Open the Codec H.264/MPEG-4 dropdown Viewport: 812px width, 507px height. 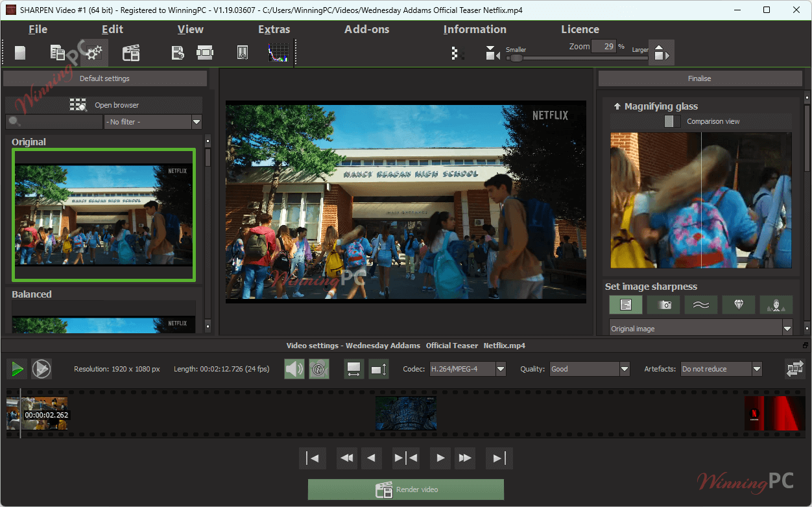468,369
